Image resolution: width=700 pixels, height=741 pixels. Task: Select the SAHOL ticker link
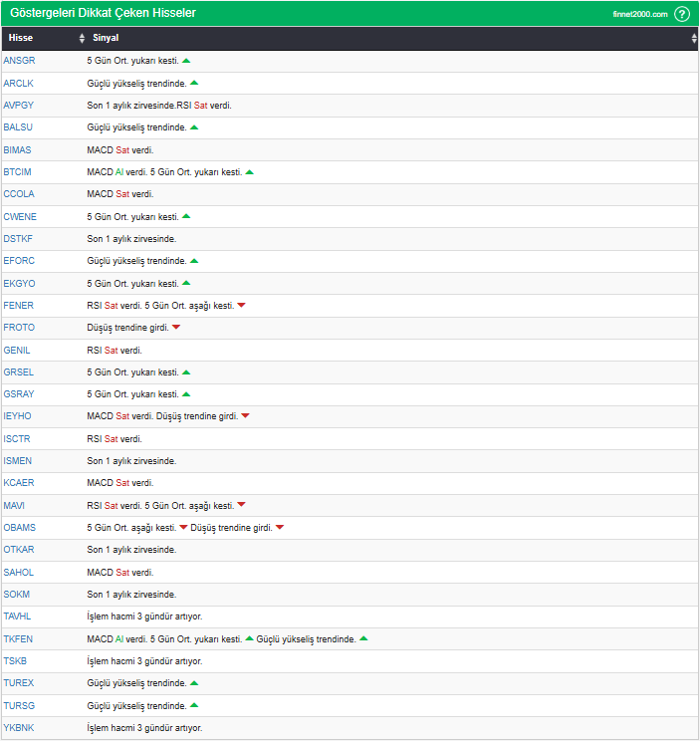pyautogui.click(x=18, y=572)
